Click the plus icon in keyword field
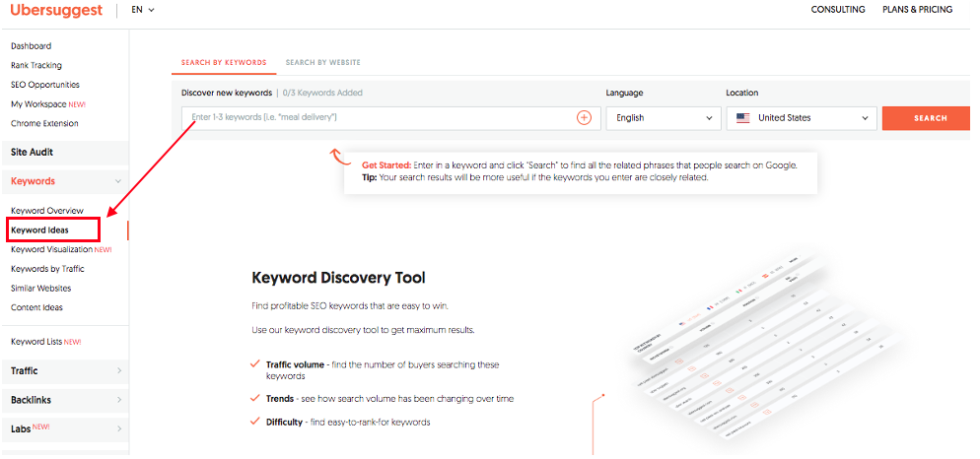The width and height of the screenshot is (980, 459). (x=584, y=118)
